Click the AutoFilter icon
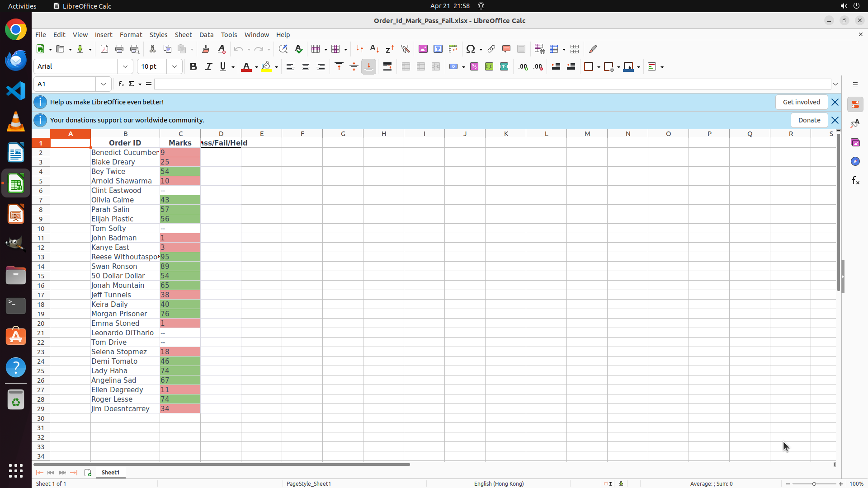 coord(405,49)
